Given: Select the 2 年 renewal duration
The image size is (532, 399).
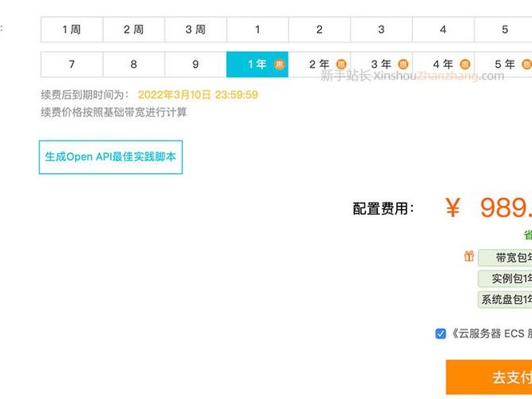Looking at the screenshot, I should [320, 65].
